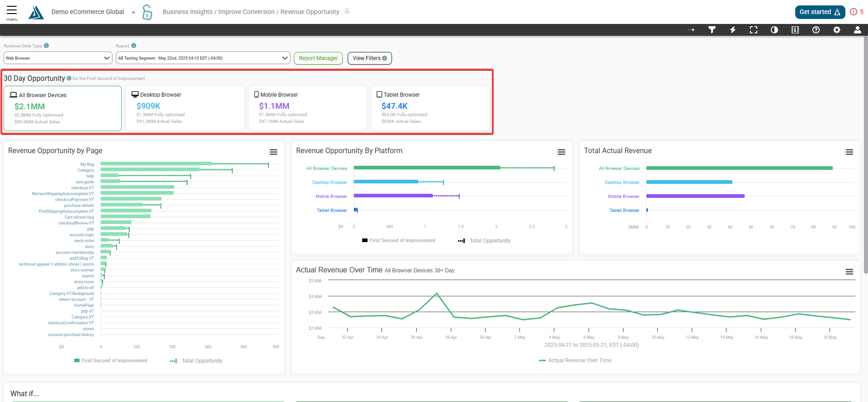The height and width of the screenshot is (402, 868).
Task: Click the My Bag green bar
Action: click(x=156, y=164)
